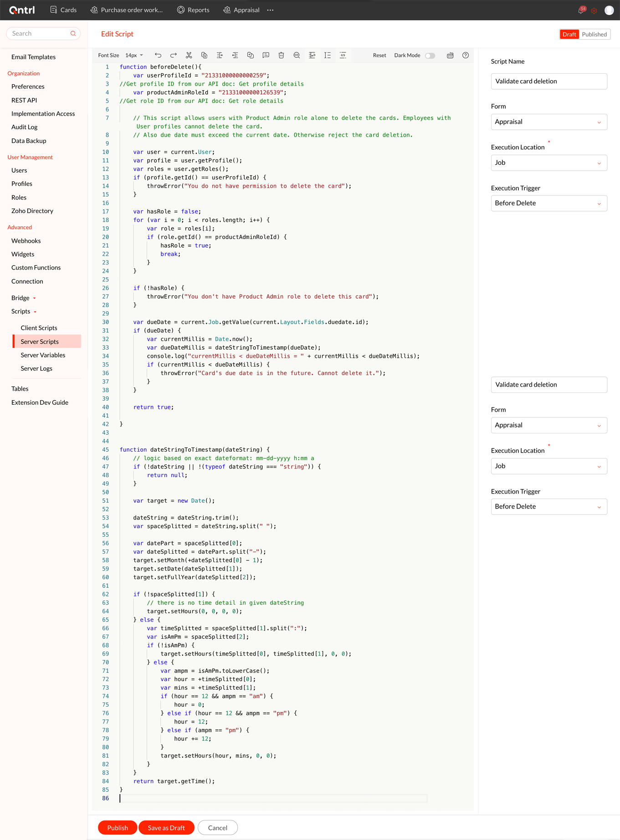
Task: Click the Code folding icon
Action: pyautogui.click(x=343, y=55)
